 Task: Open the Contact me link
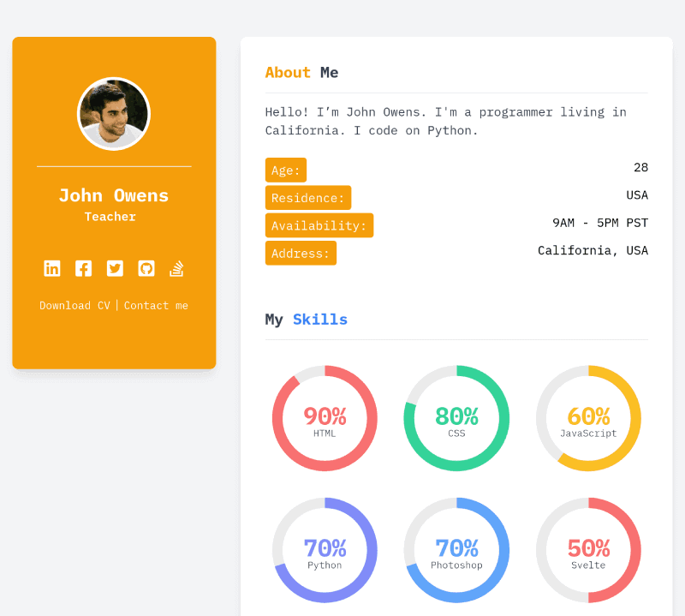click(x=156, y=305)
